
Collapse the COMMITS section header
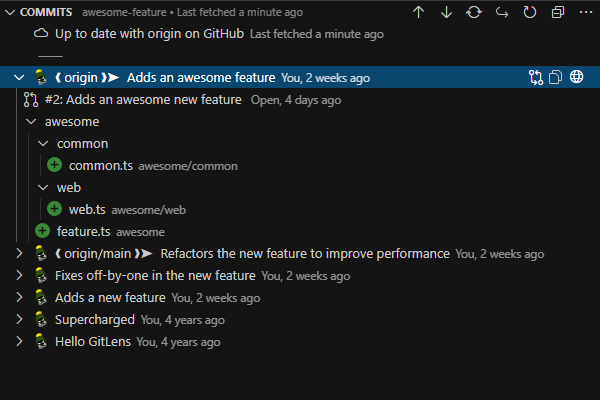pos(9,12)
